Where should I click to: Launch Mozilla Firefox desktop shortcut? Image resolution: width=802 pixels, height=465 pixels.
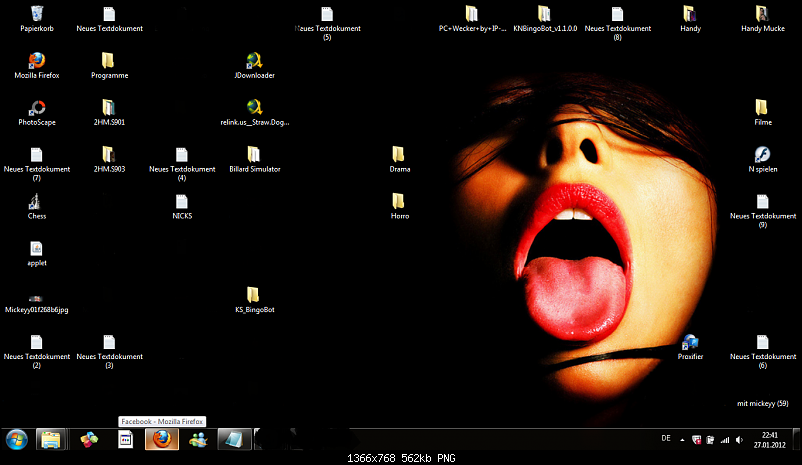(37, 65)
